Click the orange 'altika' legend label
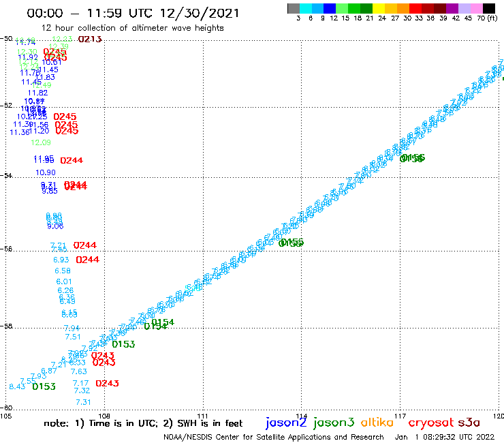 (377, 422)
